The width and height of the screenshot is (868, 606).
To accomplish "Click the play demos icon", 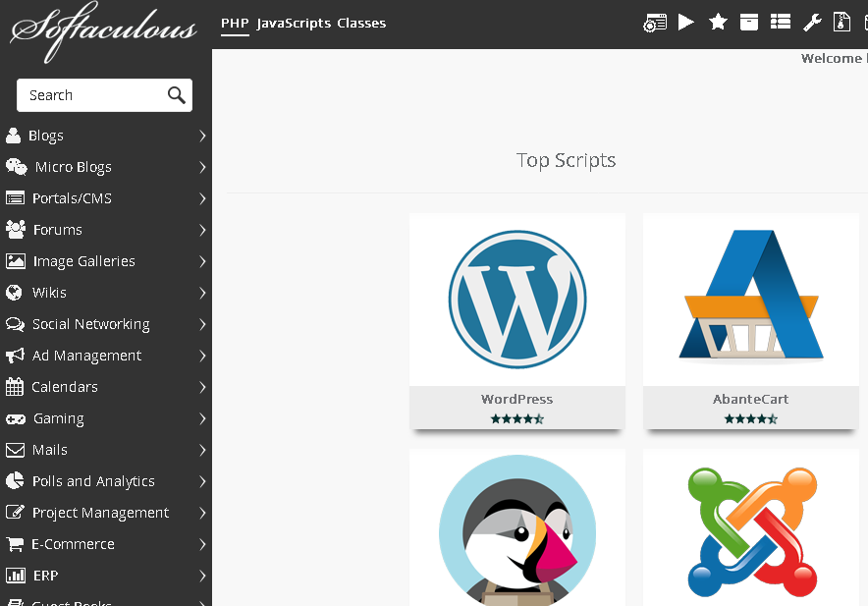I will tap(686, 23).
